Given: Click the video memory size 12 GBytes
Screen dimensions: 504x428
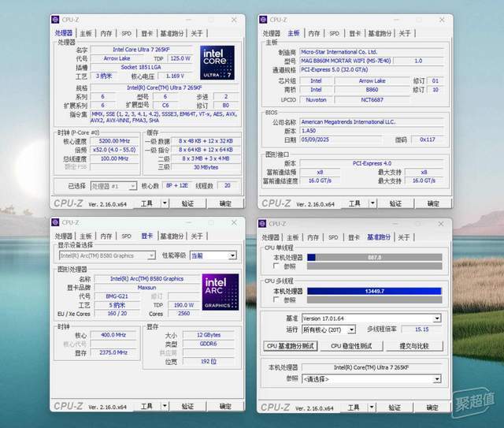Looking at the screenshot, I should [209, 335].
